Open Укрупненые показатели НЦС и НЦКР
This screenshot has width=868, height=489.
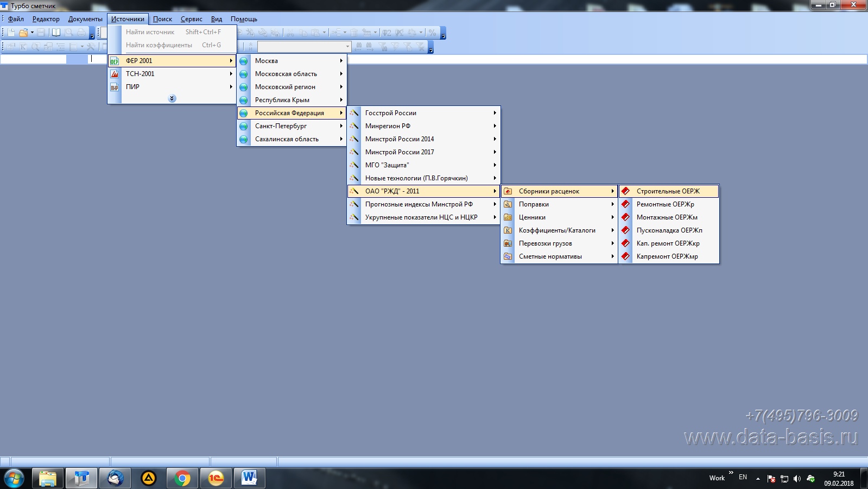(x=423, y=217)
